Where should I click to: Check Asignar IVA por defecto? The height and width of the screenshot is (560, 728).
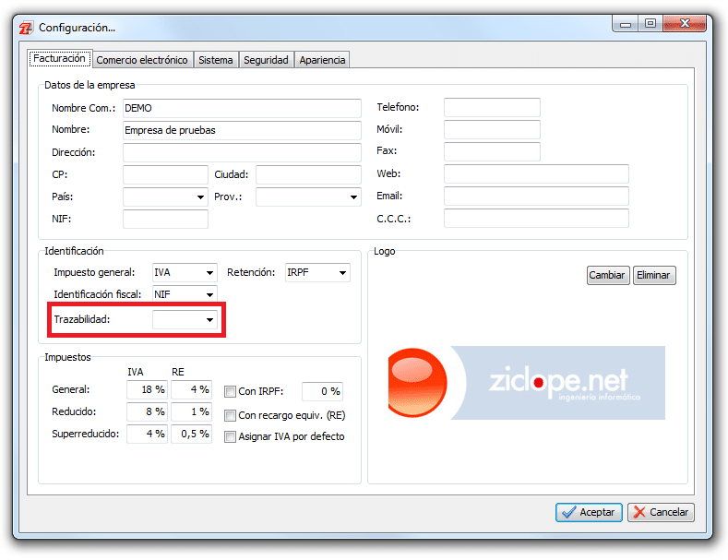(x=231, y=436)
